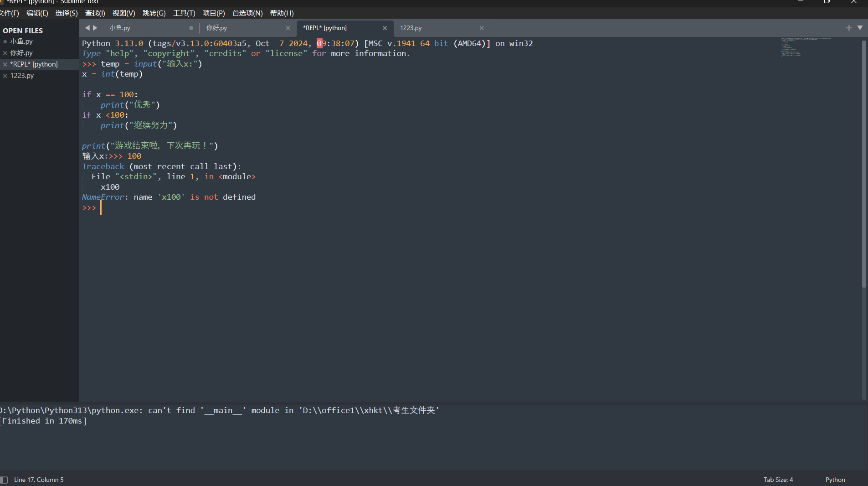Open the 编辑(E) menu

[37, 13]
